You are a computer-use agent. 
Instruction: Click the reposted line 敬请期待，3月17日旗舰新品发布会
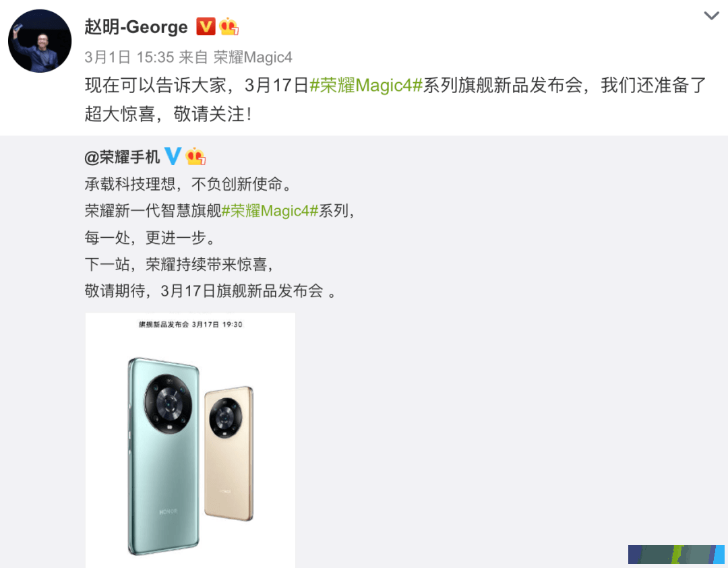pos(211,291)
